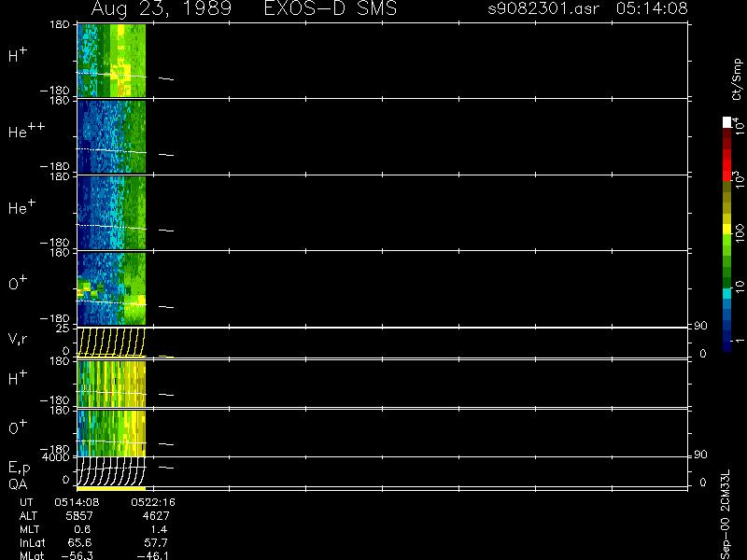Click MLT value '1.4'
Image resolution: width=747 pixels, height=560 pixels.
159,529
